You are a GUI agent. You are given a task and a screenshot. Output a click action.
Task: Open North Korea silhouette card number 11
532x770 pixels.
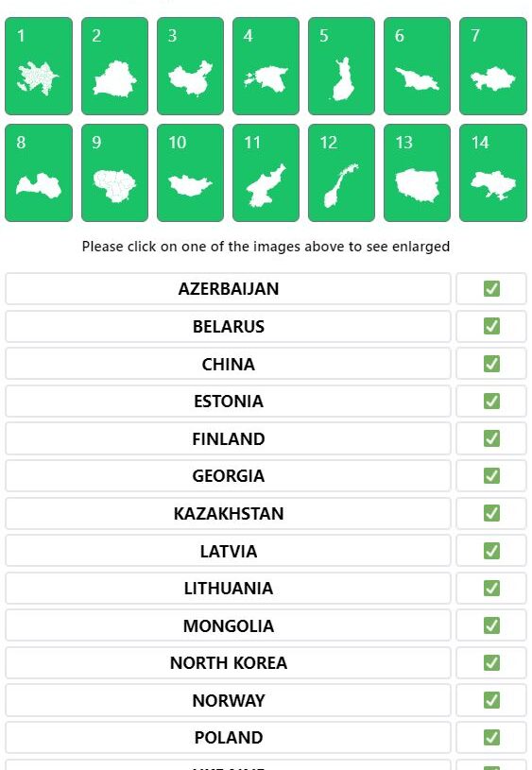point(266,173)
